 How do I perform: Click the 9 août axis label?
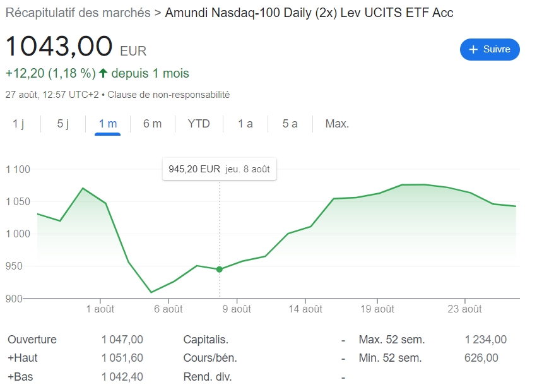(x=237, y=309)
